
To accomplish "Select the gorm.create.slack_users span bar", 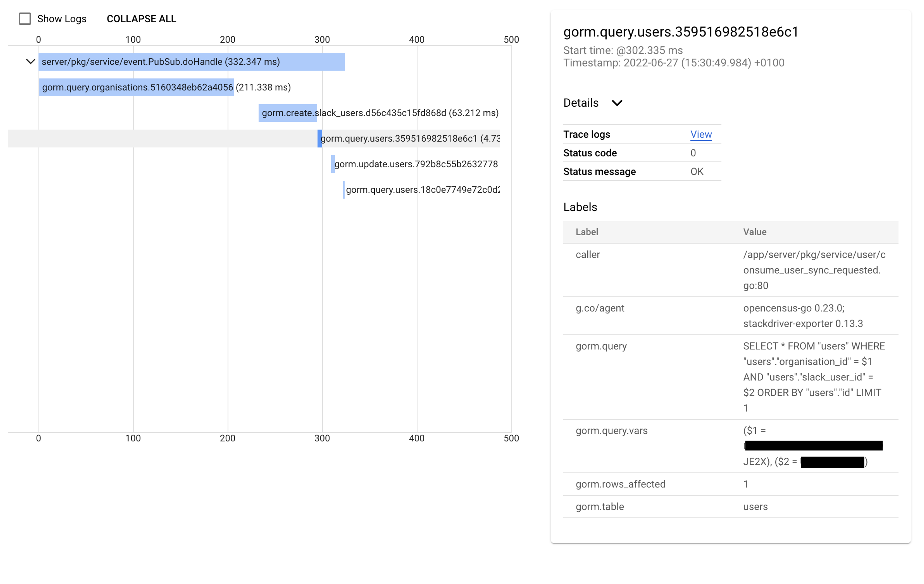I will pos(287,113).
